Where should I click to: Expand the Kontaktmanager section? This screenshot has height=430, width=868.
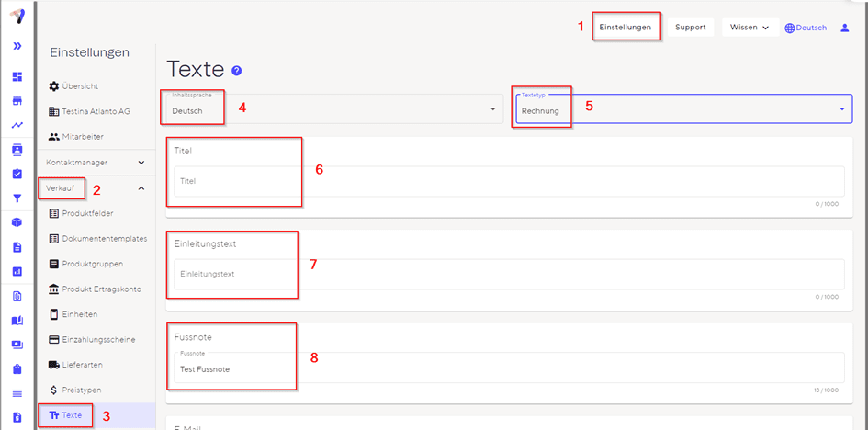click(x=96, y=163)
